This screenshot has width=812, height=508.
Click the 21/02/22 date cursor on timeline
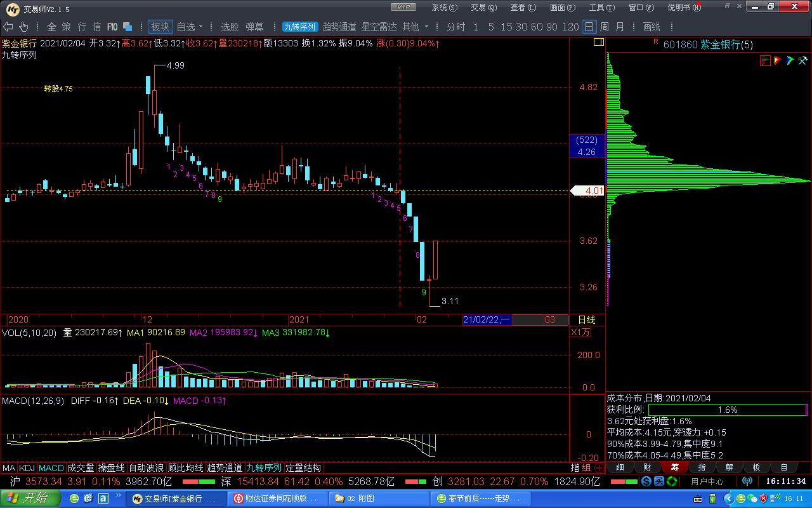click(x=487, y=319)
